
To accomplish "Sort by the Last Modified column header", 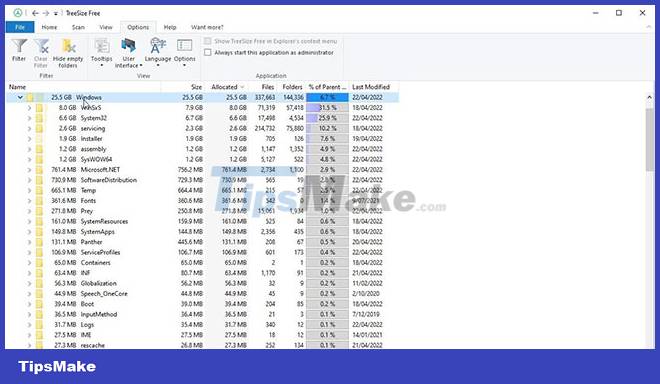I will click(374, 87).
